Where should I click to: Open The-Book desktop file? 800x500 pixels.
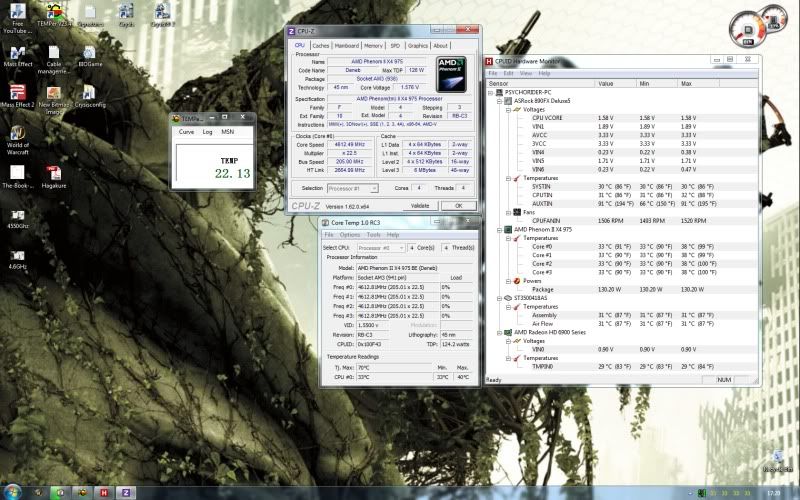18,177
